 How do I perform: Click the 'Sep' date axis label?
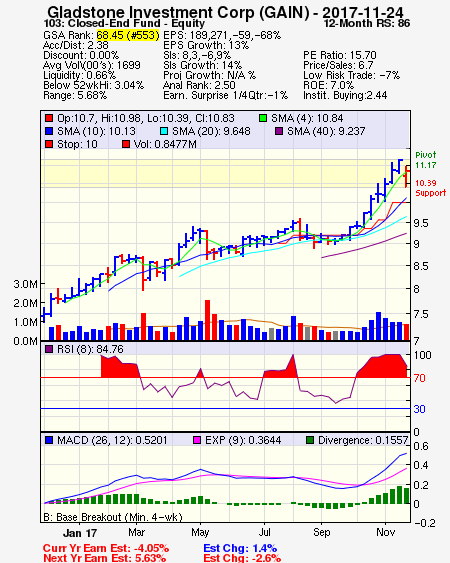pos(321,532)
